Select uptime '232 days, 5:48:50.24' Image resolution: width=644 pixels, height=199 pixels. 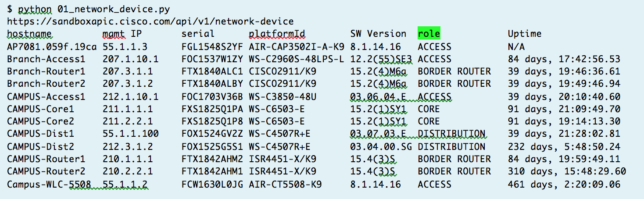click(564, 146)
